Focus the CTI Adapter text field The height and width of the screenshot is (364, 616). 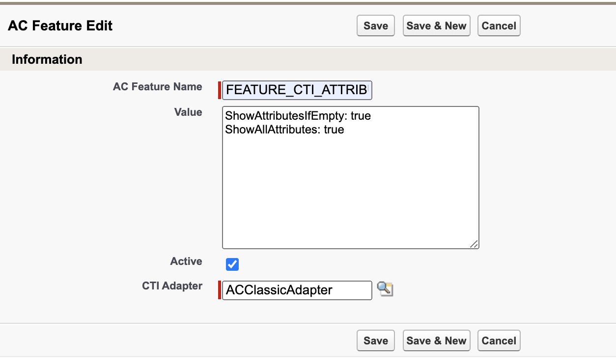pos(297,290)
